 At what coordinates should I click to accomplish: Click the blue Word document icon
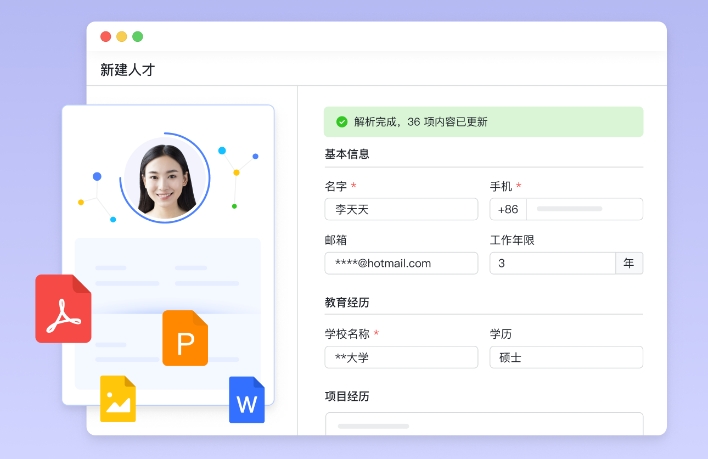tap(246, 400)
